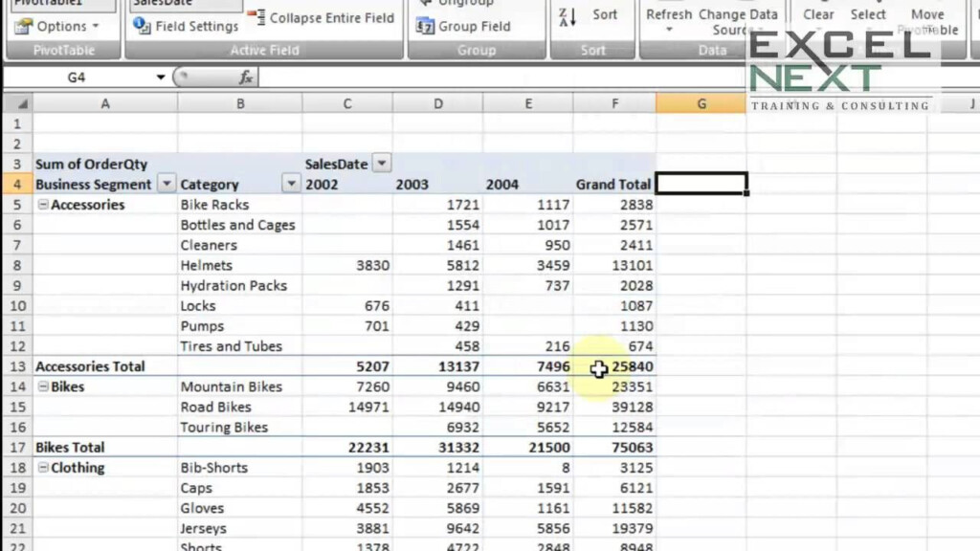Click the value 9642 cell

pyautogui.click(x=438, y=528)
